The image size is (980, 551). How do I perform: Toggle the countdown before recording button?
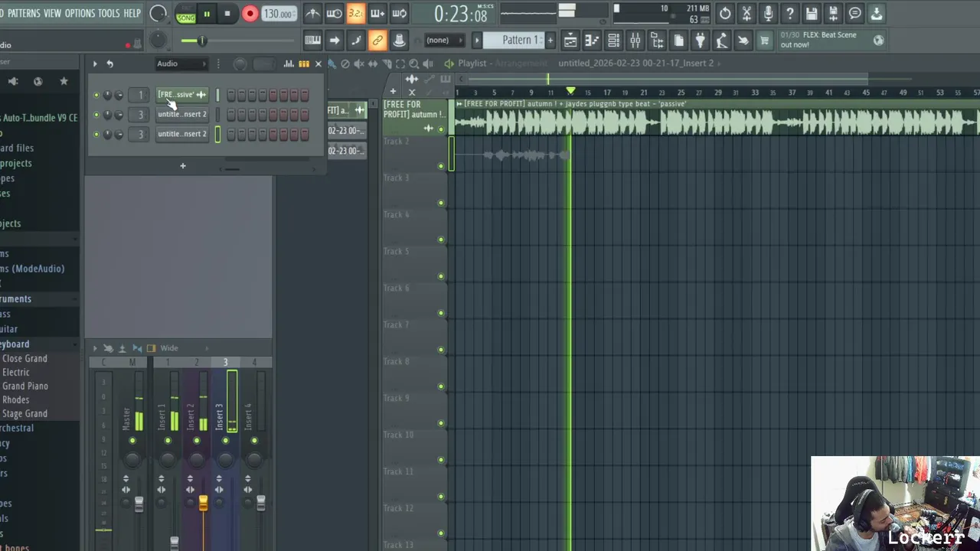[x=356, y=13]
